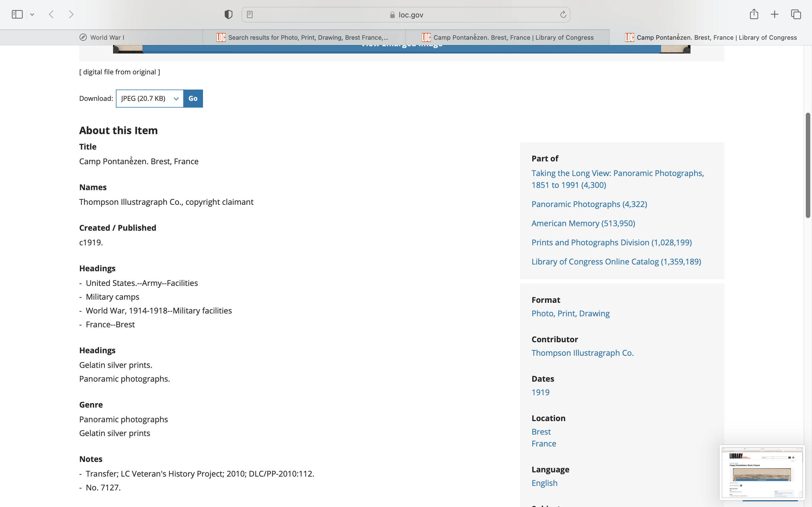
Task: Show the tab overview grid
Action: coord(796,14)
